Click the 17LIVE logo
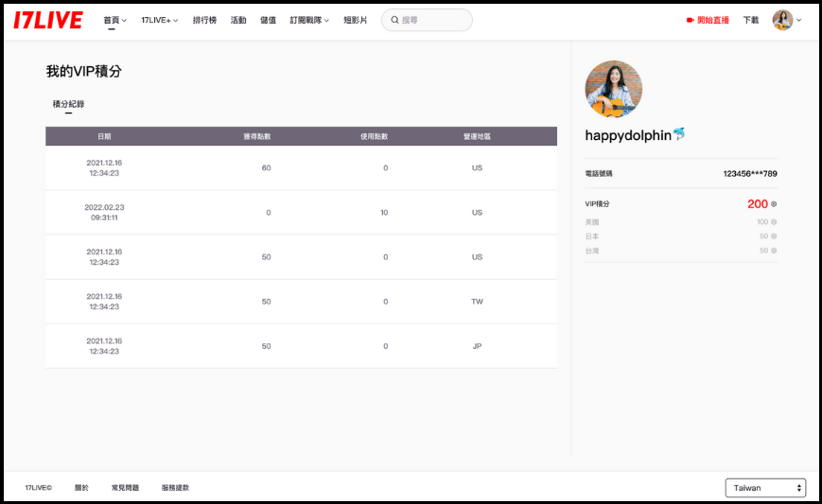Screen dimensions: 822x504 click(47, 20)
